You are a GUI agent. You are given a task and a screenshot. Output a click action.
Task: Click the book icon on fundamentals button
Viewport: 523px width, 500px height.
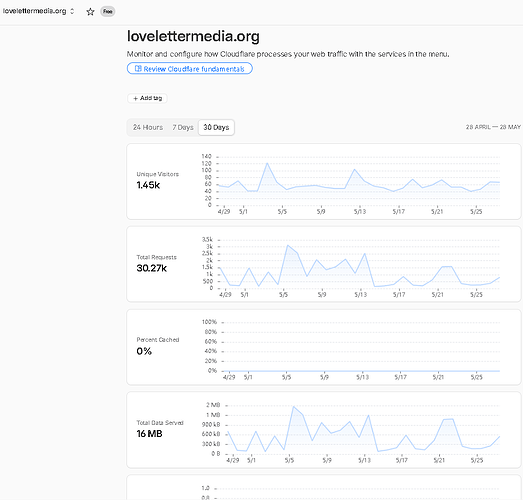pos(138,69)
